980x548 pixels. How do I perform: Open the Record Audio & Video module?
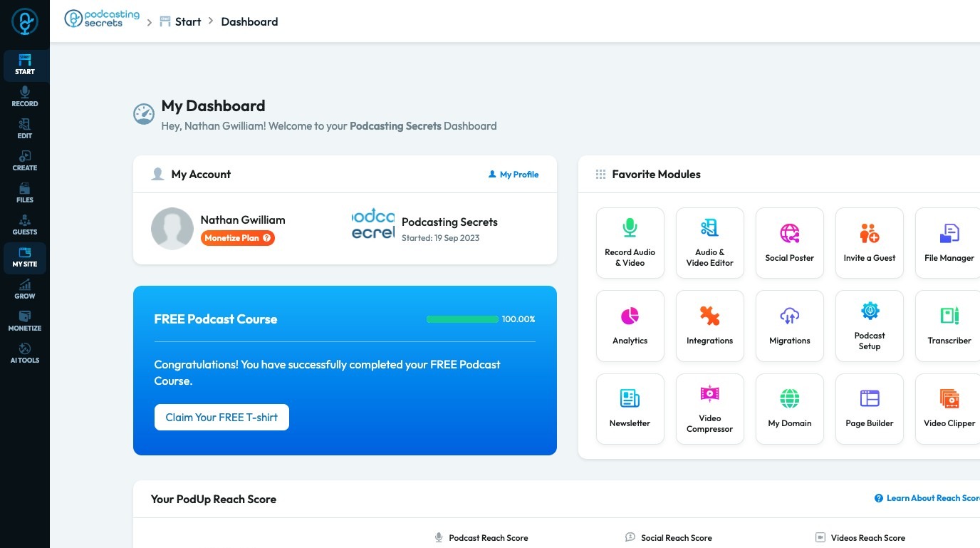(x=630, y=243)
